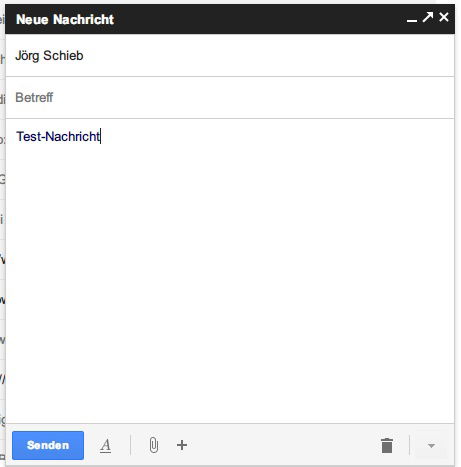Minimize the Neue Nachricht compose window
Viewport: 461px width, 467px height.
(x=412, y=20)
